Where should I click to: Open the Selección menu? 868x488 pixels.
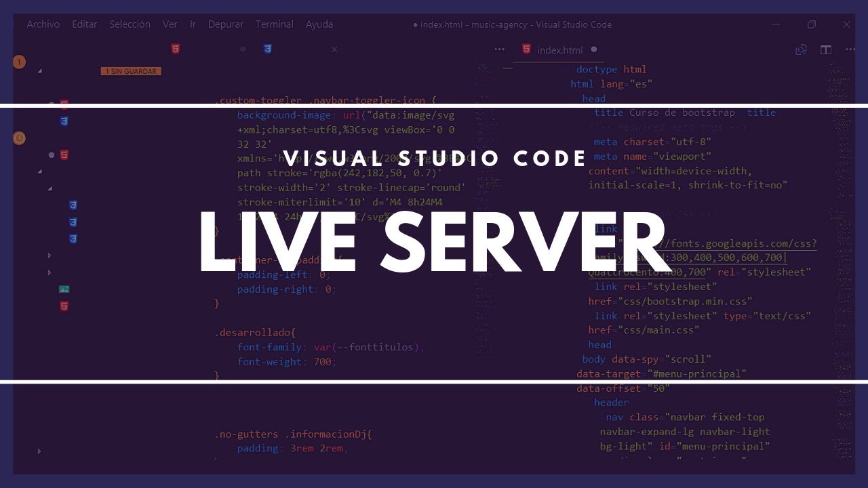pyautogui.click(x=130, y=24)
